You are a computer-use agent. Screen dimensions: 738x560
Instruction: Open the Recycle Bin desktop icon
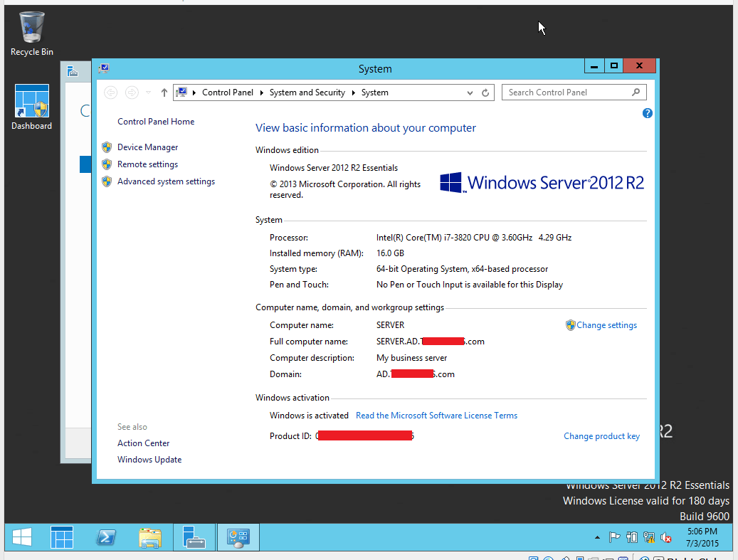[31, 34]
